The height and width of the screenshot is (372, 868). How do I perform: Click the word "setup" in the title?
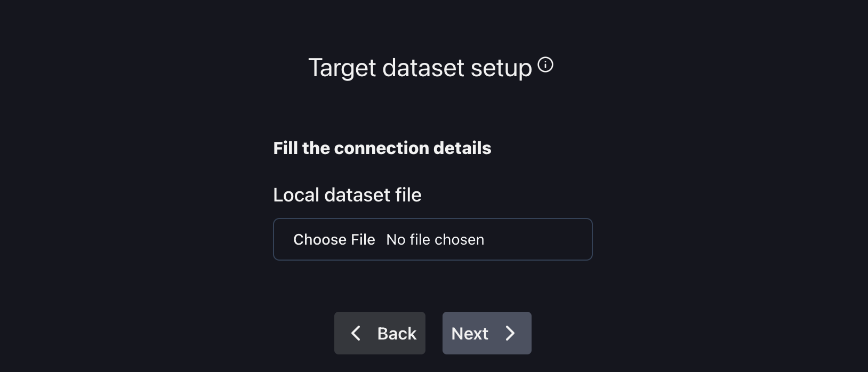coord(501,68)
